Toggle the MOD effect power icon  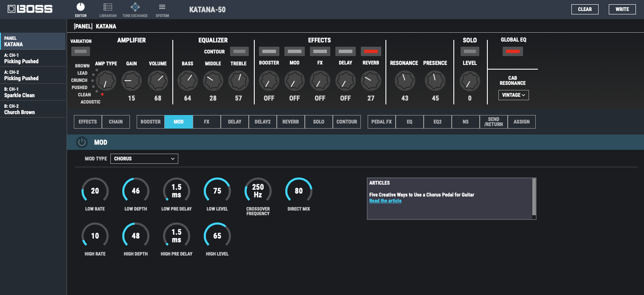tap(82, 142)
